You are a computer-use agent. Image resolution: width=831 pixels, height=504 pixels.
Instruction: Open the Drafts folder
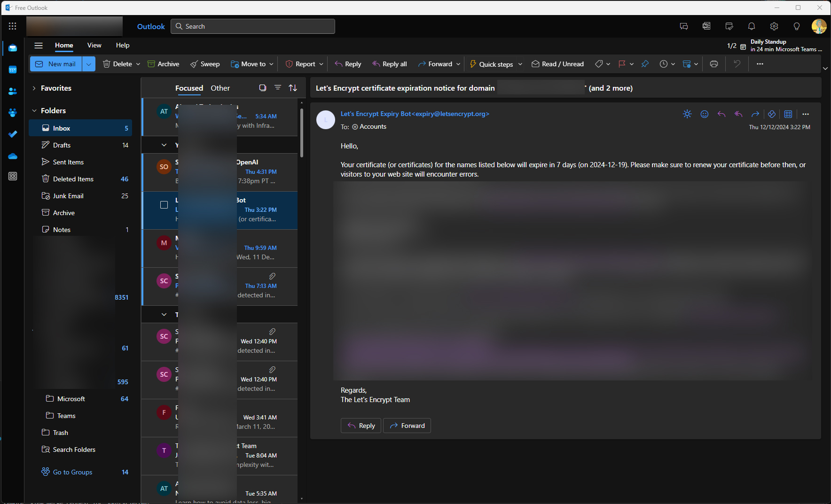80,145
